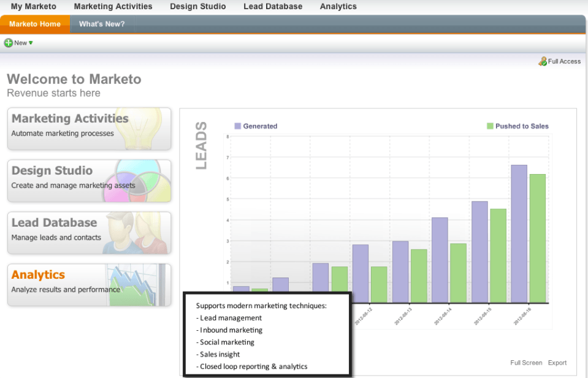Click the Pushed to Sales legend label

tap(522, 126)
